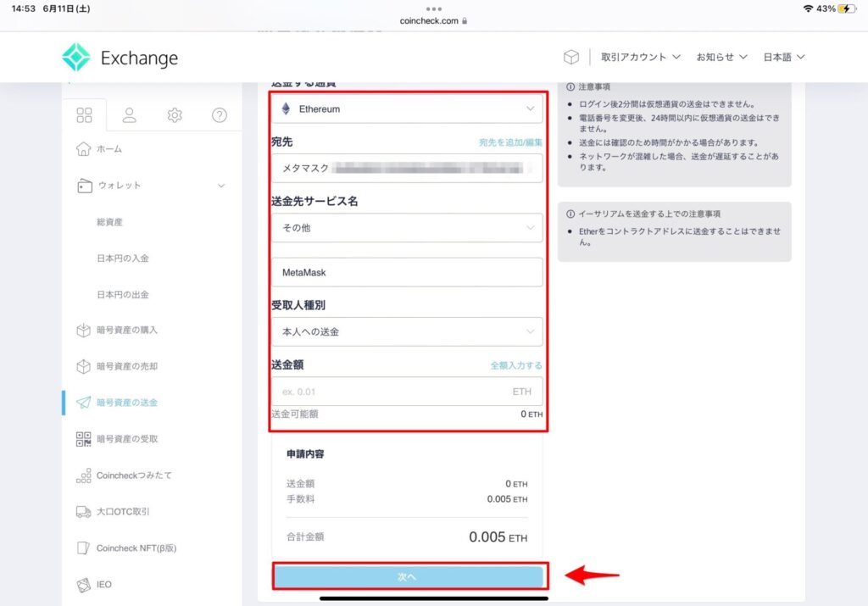
Task: Tap the coincheck.com address bar
Action: (433, 21)
